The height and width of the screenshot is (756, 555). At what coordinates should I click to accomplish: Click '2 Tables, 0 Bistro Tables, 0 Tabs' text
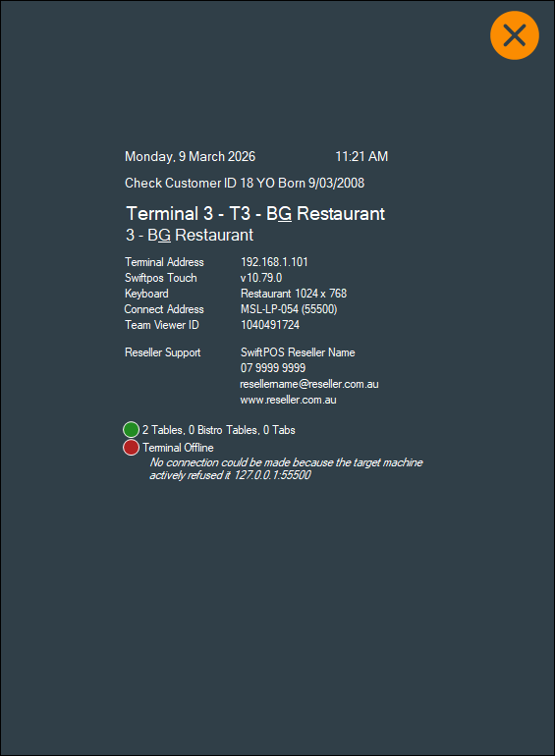coord(219,430)
